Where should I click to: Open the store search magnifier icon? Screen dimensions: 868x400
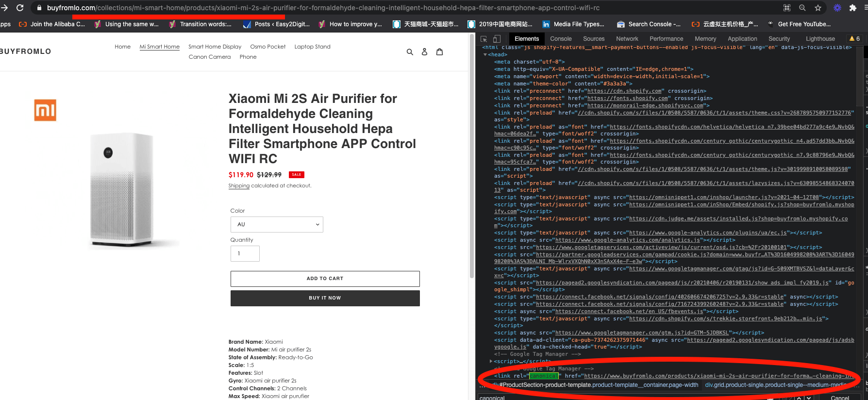[x=410, y=52]
